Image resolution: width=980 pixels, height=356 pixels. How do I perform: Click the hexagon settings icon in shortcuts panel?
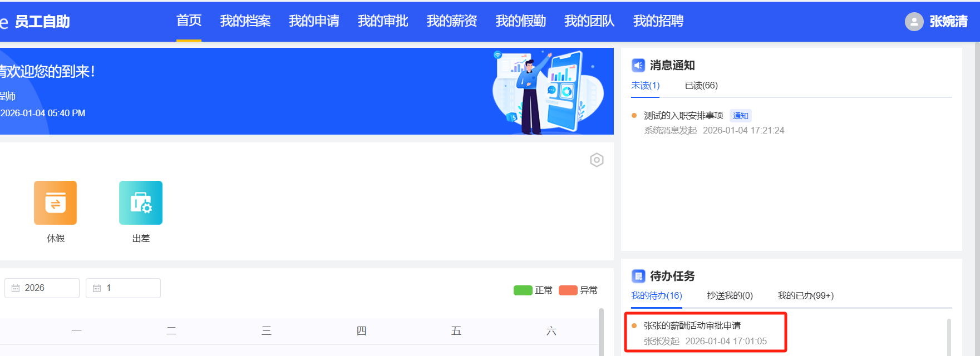pyautogui.click(x=597, y=160)
